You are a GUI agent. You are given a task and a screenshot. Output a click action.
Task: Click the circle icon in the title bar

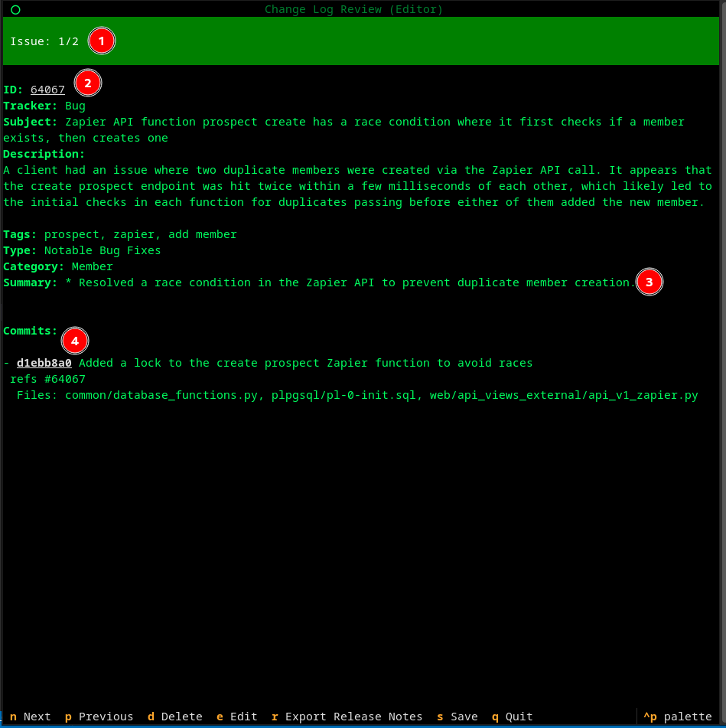[15, 10]
